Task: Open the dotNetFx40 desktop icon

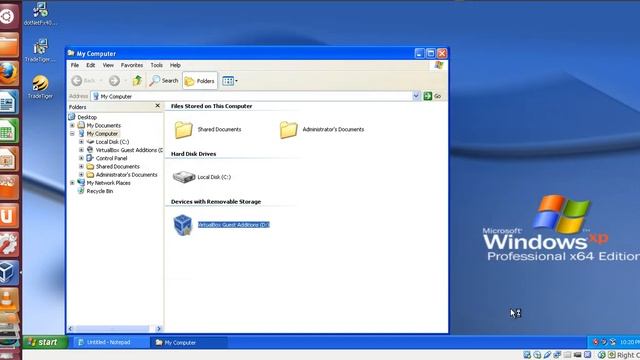Action: point(40,14)
